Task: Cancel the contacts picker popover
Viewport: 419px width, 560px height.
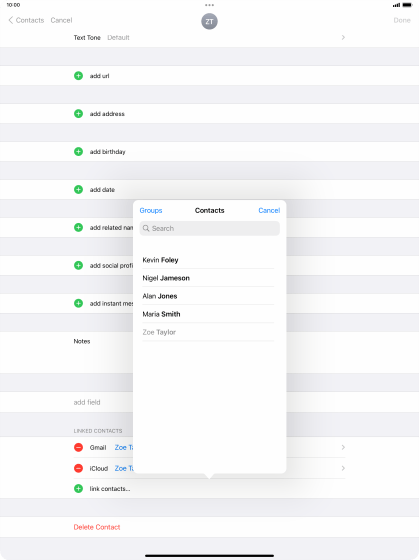Action: coord(269,210)
